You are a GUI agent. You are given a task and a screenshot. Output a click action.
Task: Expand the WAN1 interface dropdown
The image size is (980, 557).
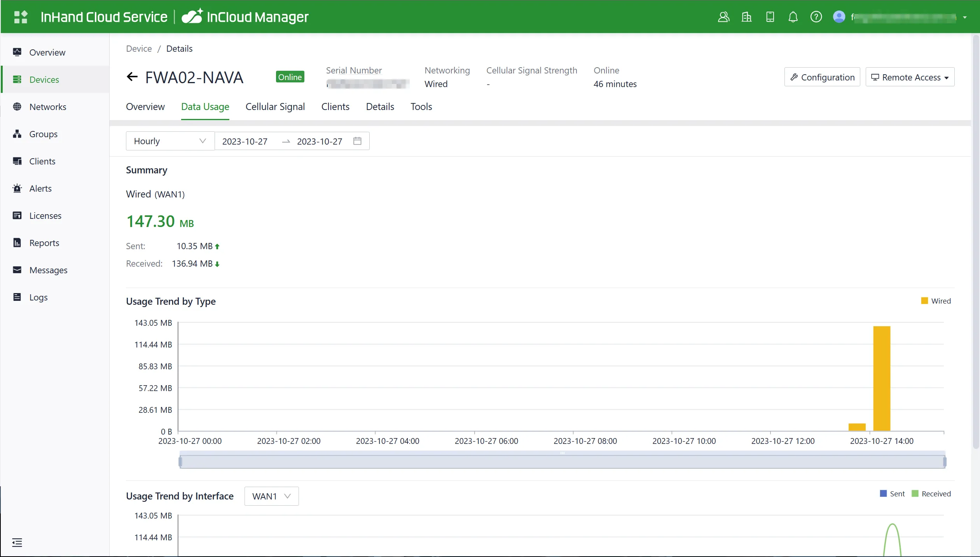point(271,496)
